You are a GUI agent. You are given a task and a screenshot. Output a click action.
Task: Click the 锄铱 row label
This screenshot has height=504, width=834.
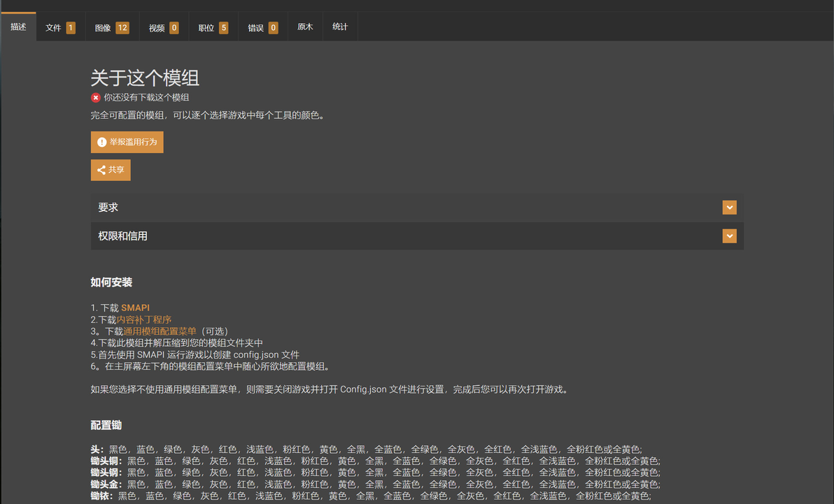[x=102, y=496]
